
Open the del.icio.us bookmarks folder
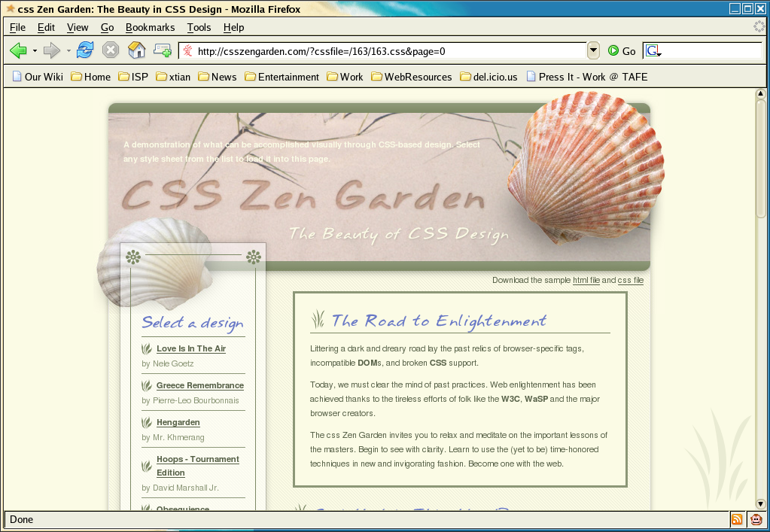[488, 77]
